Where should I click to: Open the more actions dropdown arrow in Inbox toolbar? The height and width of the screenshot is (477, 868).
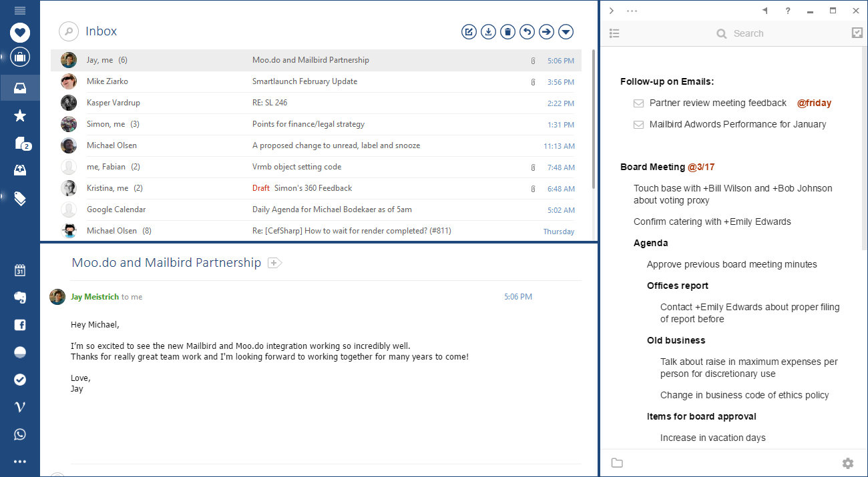click(566, 31)
